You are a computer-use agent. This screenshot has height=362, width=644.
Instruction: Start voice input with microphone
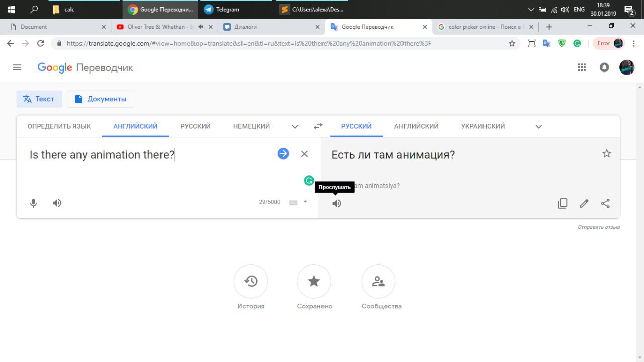pos(34,203)
